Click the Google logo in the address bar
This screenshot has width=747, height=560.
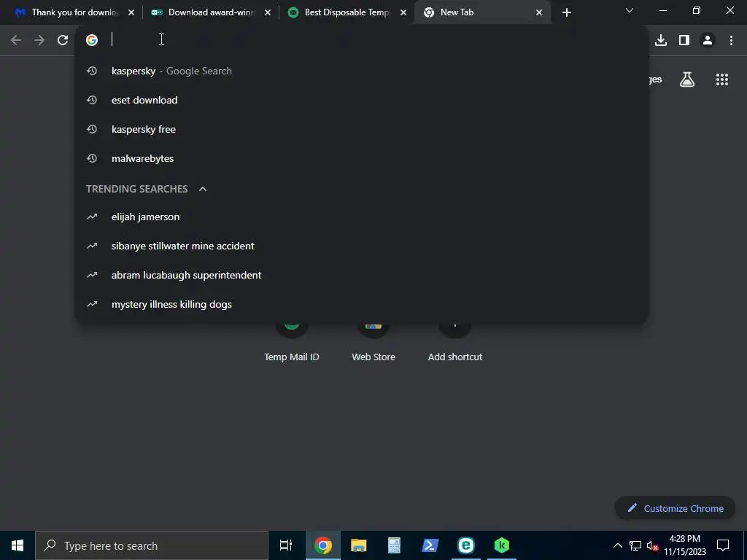pos(92,40)
